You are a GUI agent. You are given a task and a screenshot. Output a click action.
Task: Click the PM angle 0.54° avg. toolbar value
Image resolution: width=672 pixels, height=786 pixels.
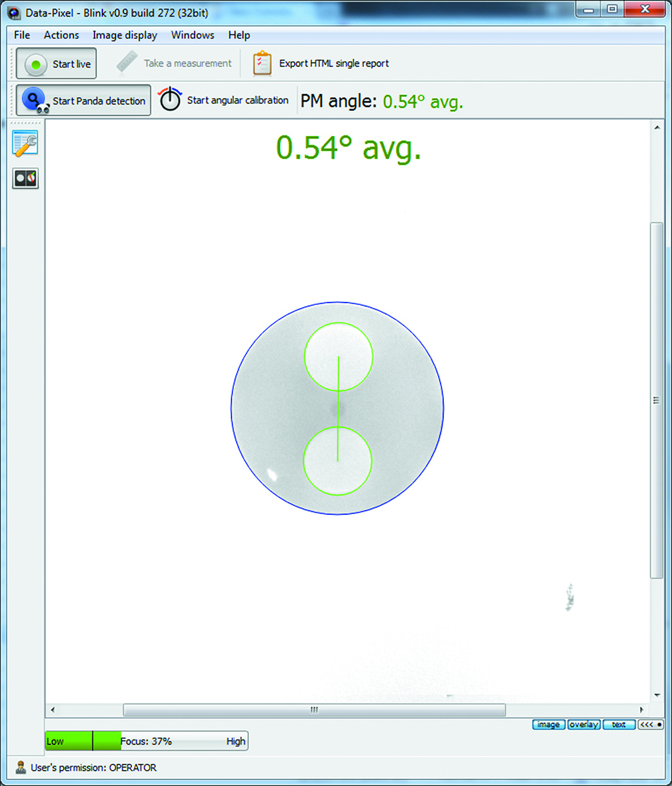423,102
